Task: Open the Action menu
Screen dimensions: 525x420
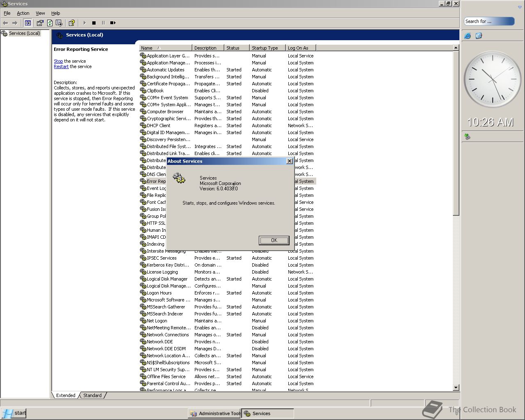Action: pyautogui.click(x=23, y=13)
